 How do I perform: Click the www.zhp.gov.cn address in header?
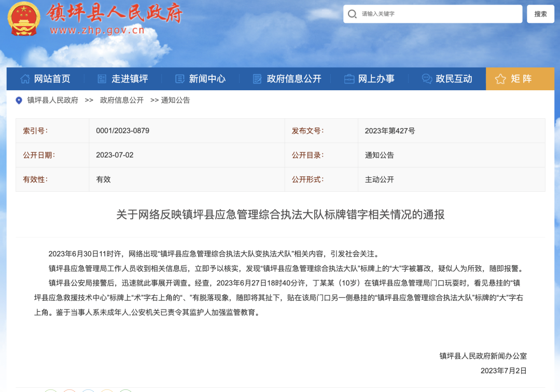[97, 30]
